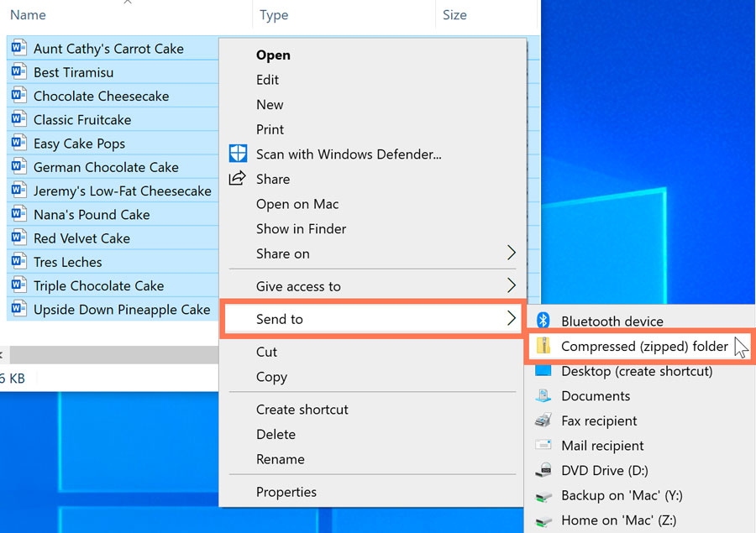This screenshot has height=533, width=756.
Task: Click the Scan with Windows Defender shield icon
Action: pos(239,154)
